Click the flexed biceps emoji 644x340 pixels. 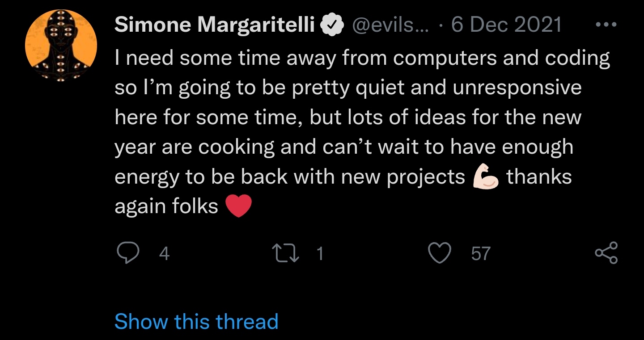click(486, 177)
